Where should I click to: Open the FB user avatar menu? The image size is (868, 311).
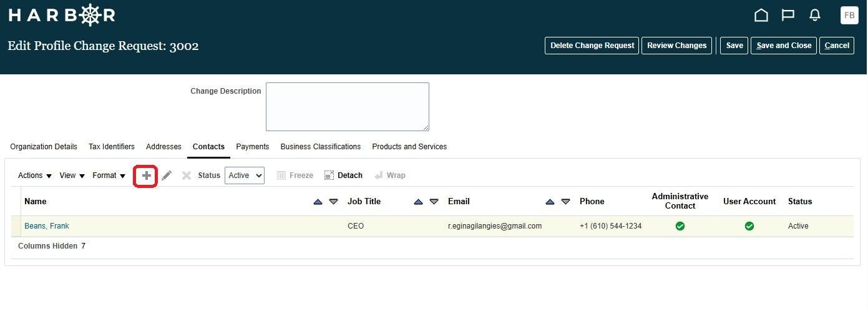tap(849, 15)
